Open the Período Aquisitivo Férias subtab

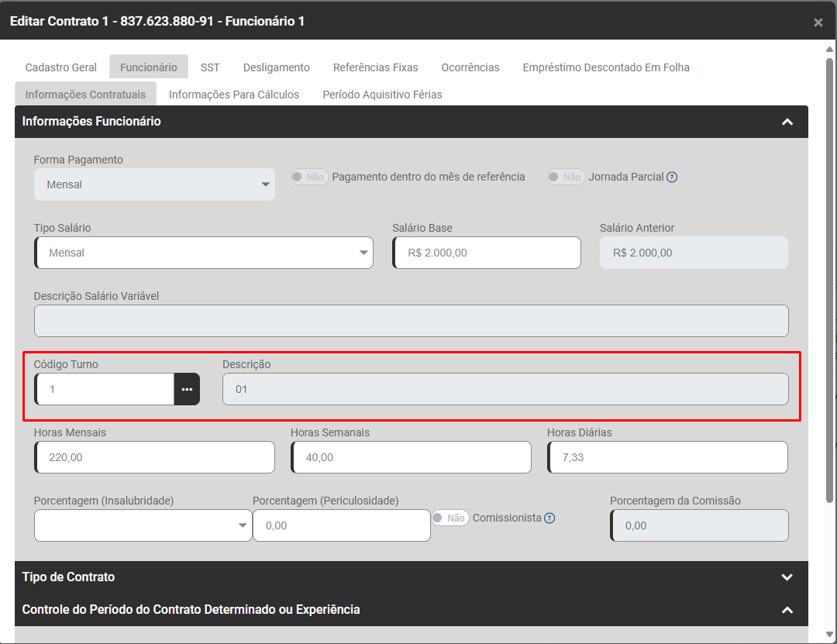pyautogui.click(x=382, y=95)
